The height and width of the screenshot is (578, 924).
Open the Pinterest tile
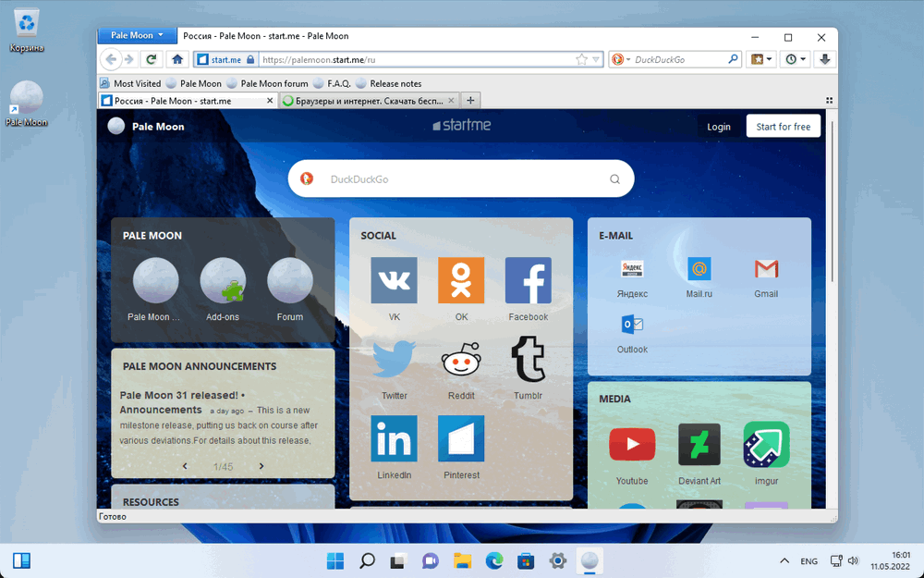pyautogui.click(x=461, y=438)
